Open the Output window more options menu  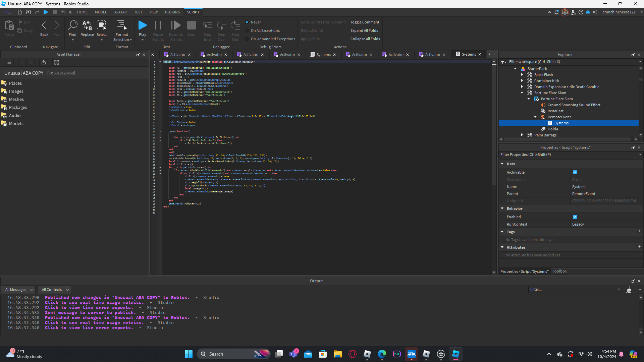(639, 289)
